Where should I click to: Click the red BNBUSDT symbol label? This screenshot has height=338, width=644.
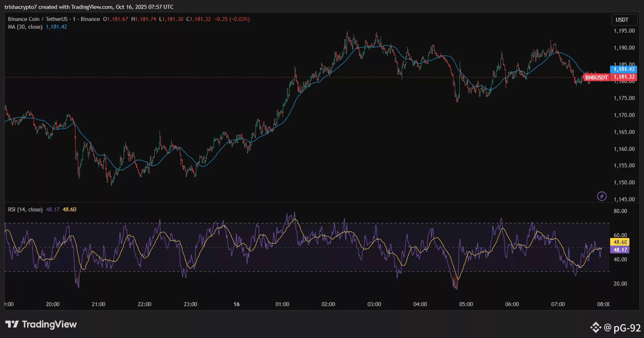(596, 77)
